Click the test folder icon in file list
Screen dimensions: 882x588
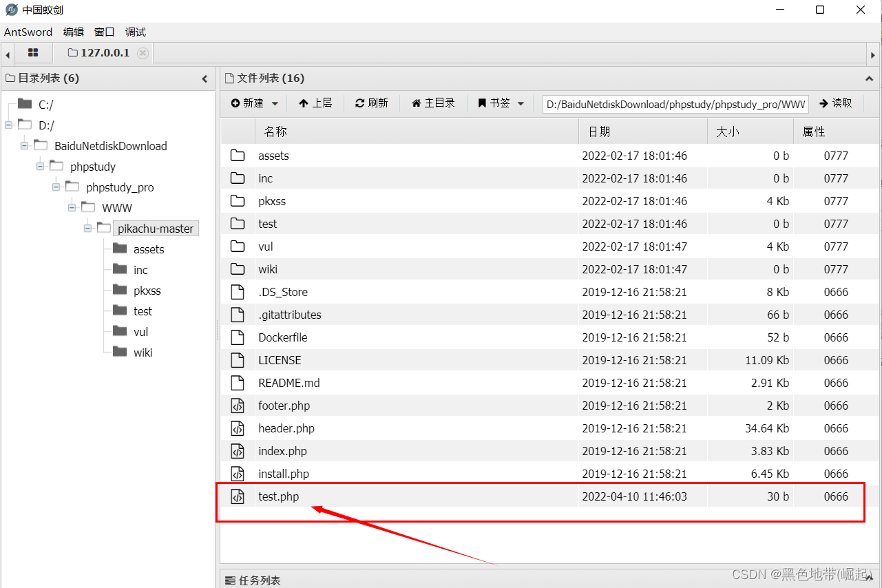[238, 224]
